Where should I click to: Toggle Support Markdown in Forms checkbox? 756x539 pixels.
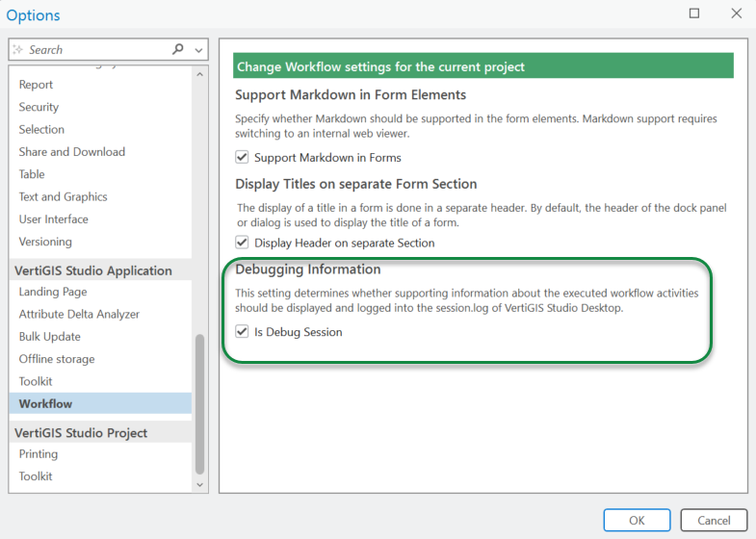[242, 157]
